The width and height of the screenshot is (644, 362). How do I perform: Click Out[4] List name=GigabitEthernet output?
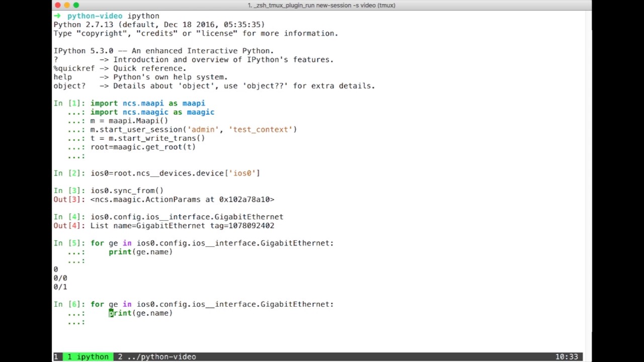(x=182, y=226)
